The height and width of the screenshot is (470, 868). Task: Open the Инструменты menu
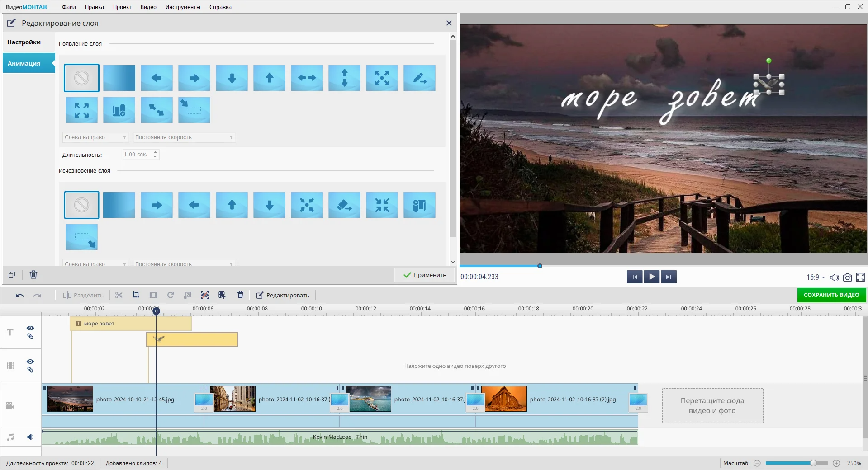pos(183,7)
